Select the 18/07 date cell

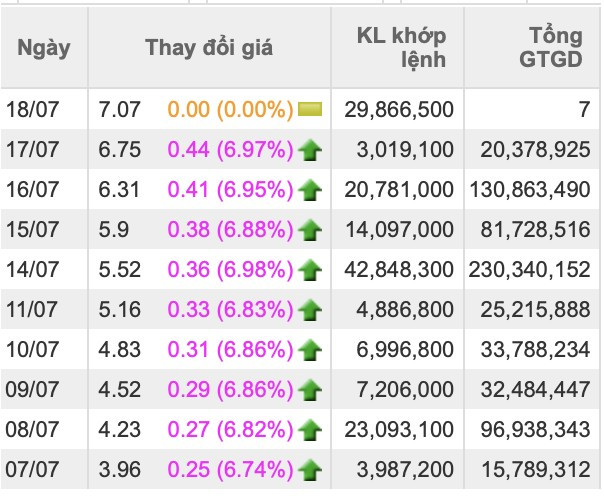[x=33, y=110]
